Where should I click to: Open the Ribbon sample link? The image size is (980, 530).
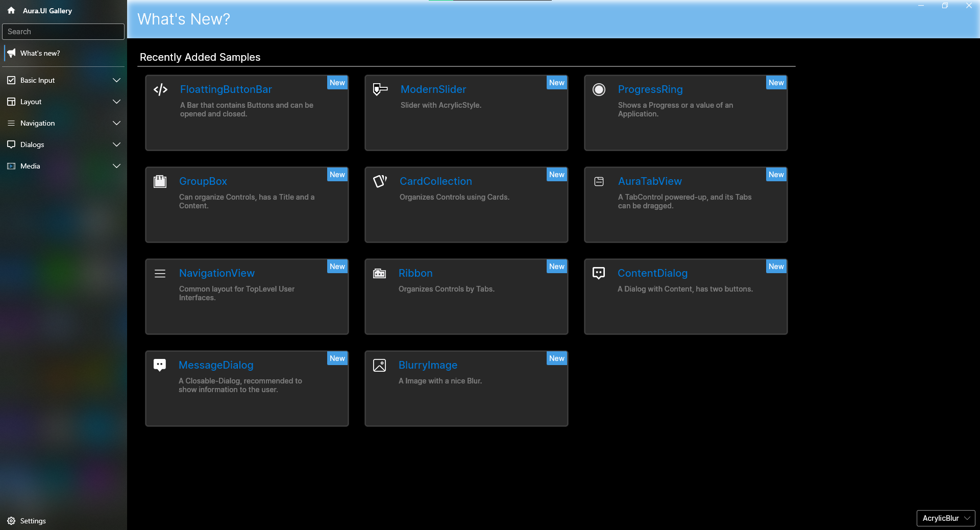pyautogui.click(x=415, y=273)
